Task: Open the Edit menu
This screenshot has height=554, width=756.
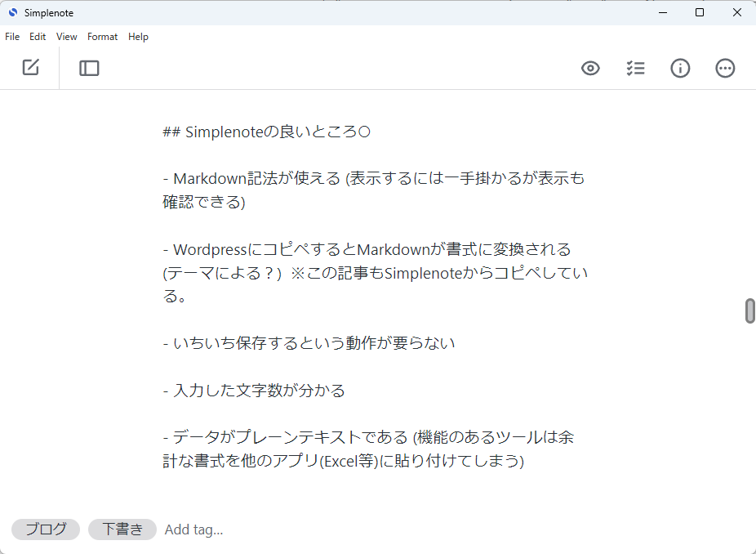Action: (x=38, y=37)
